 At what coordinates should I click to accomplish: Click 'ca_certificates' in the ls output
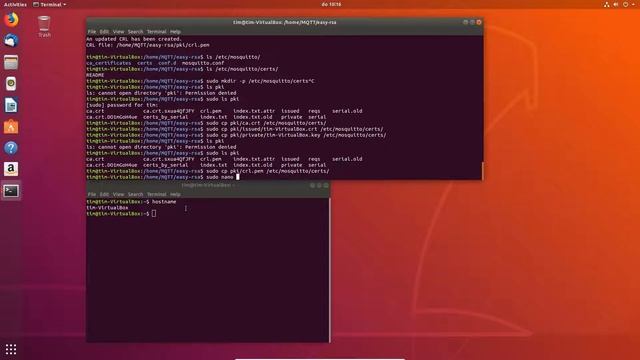[109, 63]
